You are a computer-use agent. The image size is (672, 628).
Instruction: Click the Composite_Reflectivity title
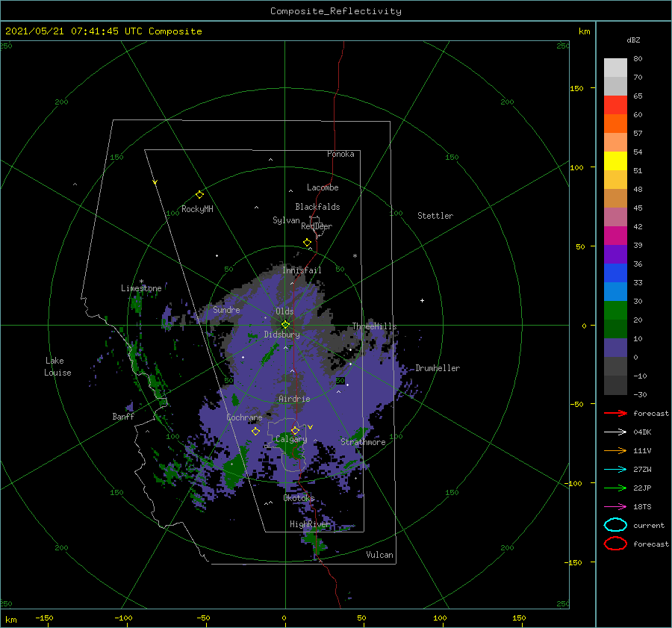tap(335, 11)
